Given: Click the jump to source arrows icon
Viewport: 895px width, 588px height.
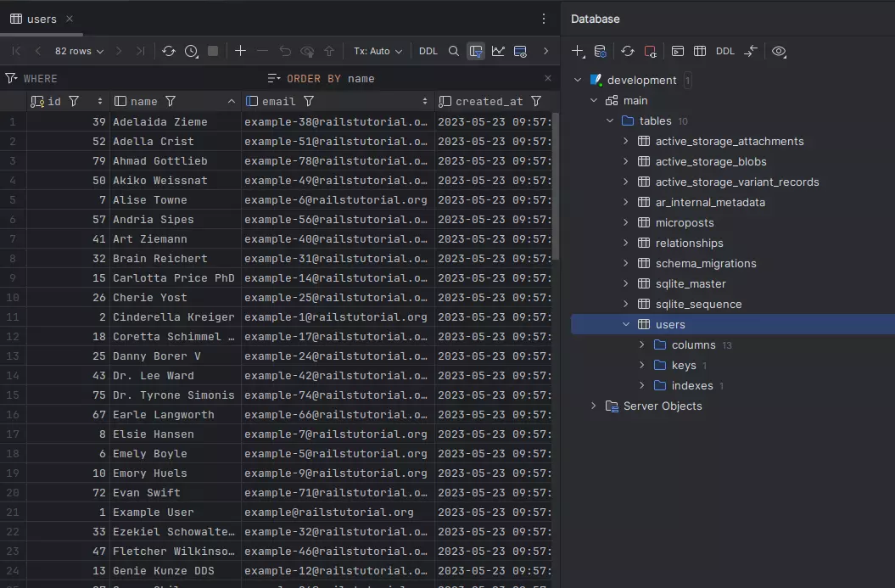Looking at the screenshot, I should coord(750,51).
